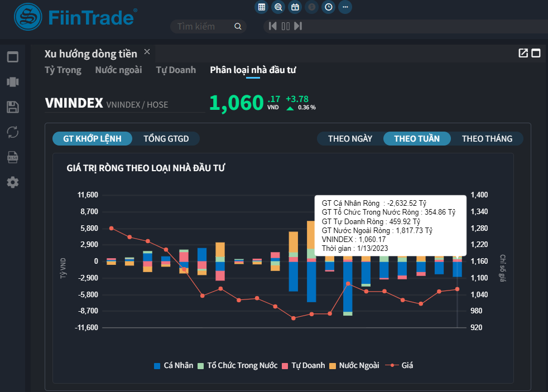
Task: Click the clock history icon in the top bar
Action: pos(328,7)
